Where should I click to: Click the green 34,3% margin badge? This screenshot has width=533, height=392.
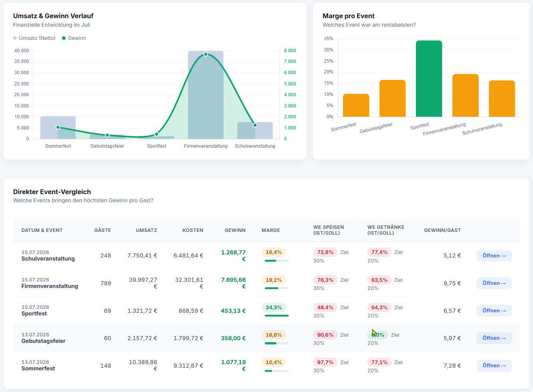tap(274, 307)
